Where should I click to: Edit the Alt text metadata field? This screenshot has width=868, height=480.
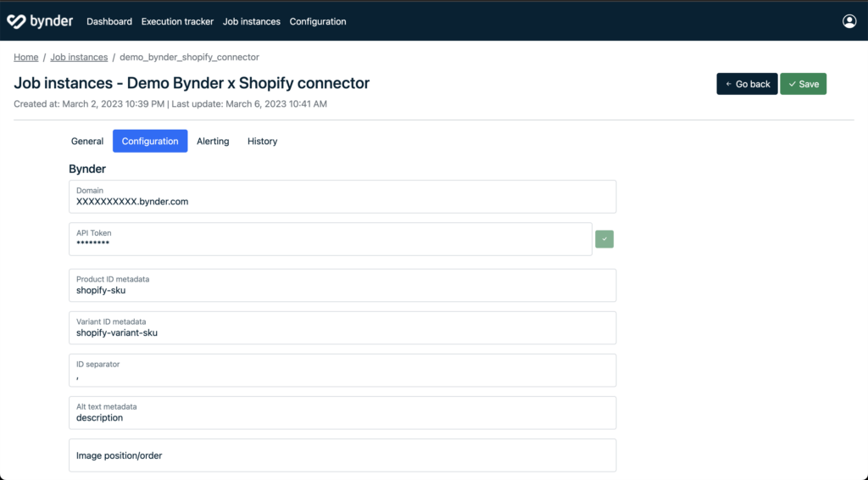[342, 412]
